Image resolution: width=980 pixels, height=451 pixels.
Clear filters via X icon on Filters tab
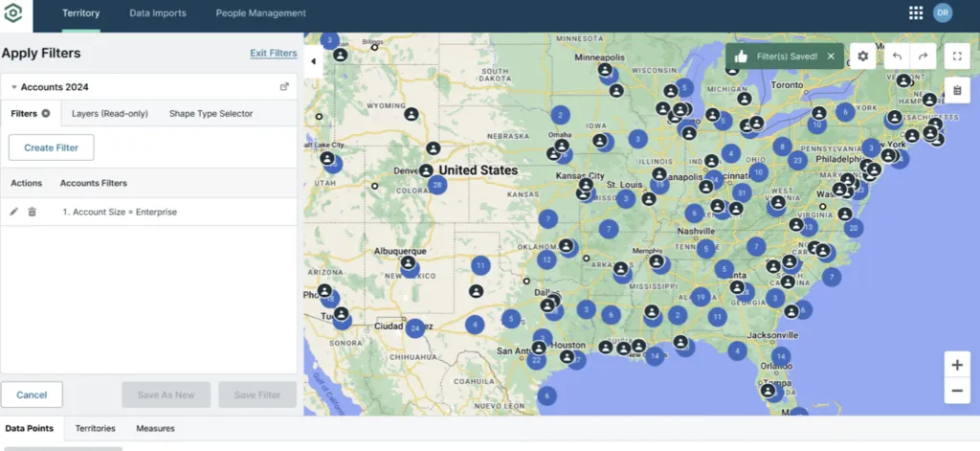coord(46,113)
